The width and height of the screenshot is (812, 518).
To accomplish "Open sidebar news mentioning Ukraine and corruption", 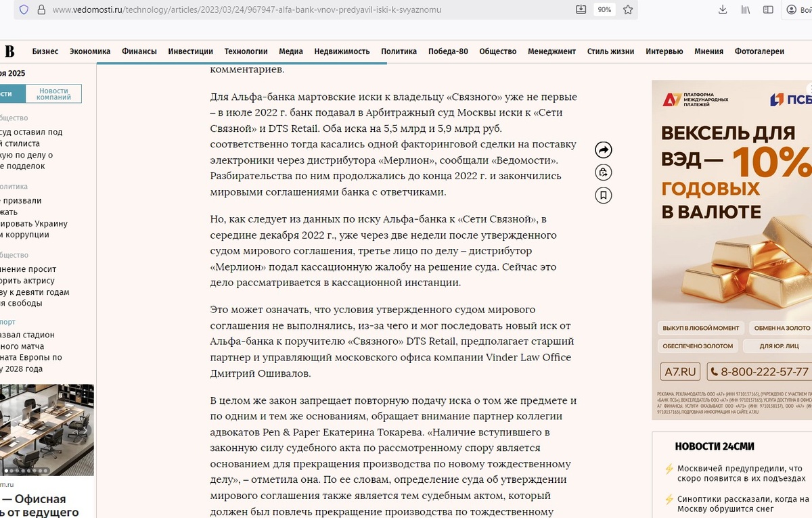I will click(x=34, y=218).
